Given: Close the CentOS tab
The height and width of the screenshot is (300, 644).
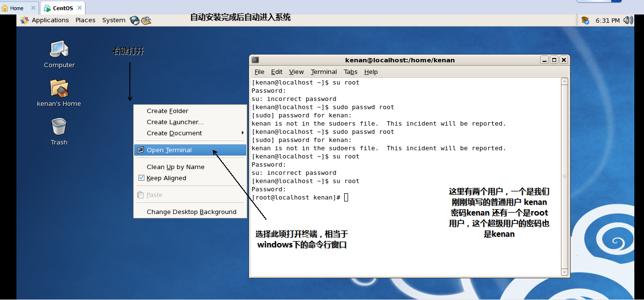Looking at the screenshot, I should tap(79, 8).
